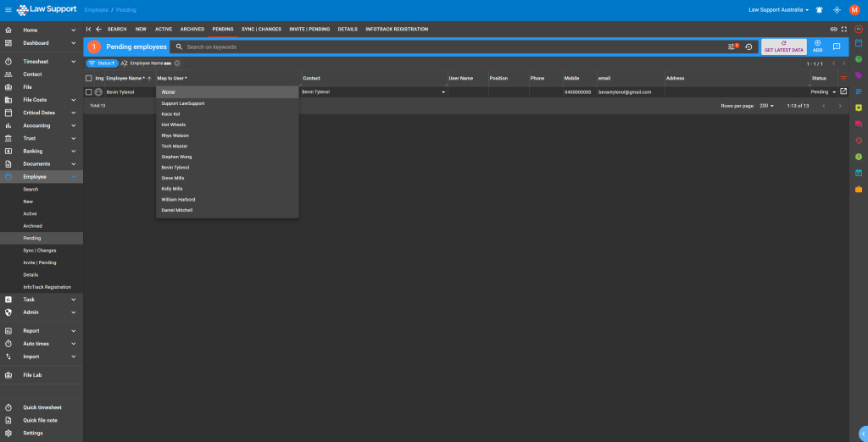
Task: Open the notifications bell icon
Action: [x=819, y=9]
